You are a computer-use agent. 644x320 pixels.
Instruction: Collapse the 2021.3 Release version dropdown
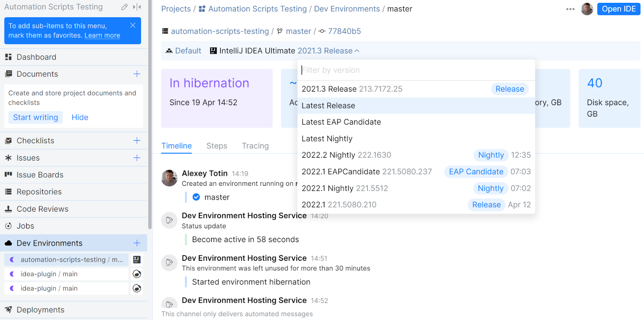tap(328, 51)
